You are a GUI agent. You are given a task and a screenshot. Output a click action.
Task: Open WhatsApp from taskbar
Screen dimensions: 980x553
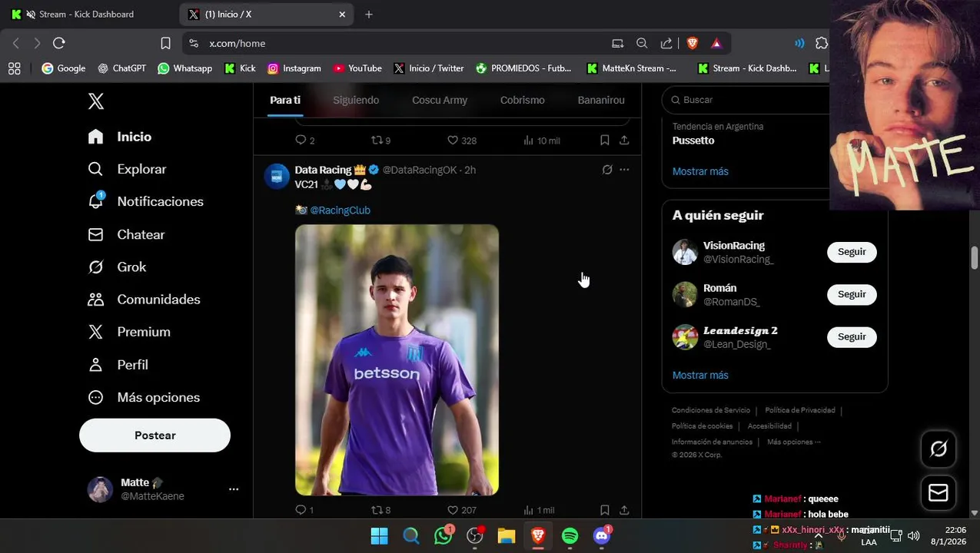[443, 536]
